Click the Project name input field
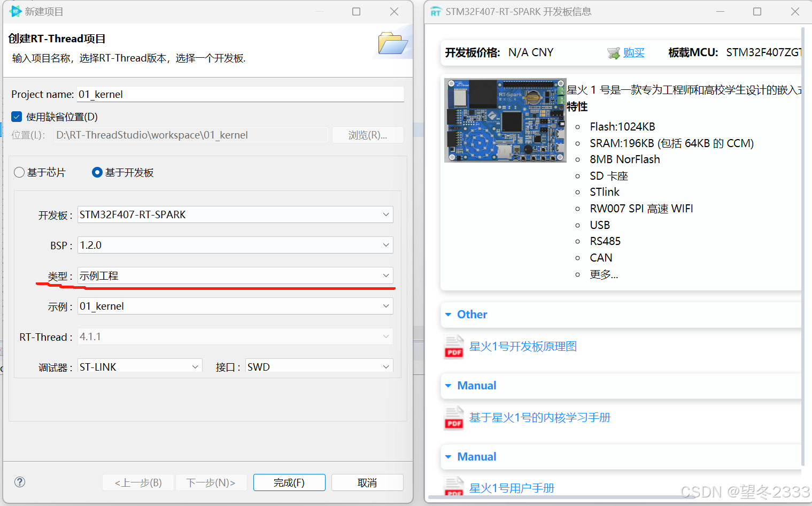This screenshot has width=812, height=506. pos(241,94)
